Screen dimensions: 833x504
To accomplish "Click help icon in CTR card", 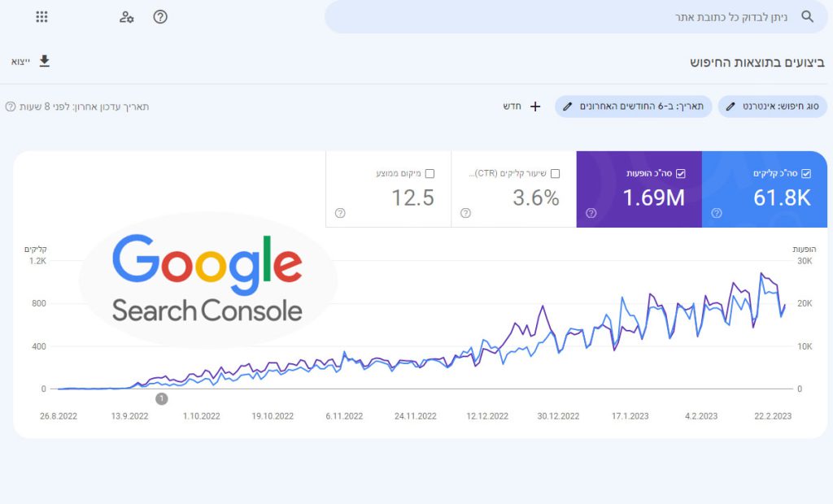I will 465,213.
